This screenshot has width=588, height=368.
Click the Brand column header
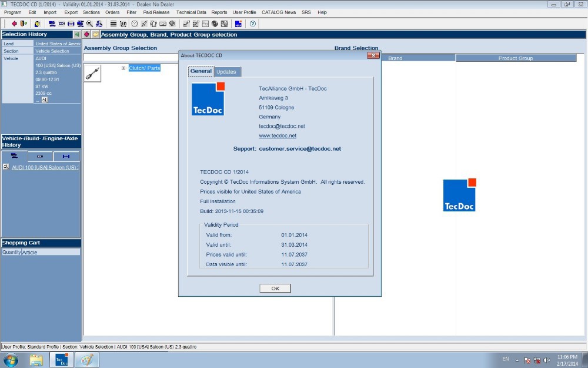tap(395, 58)
